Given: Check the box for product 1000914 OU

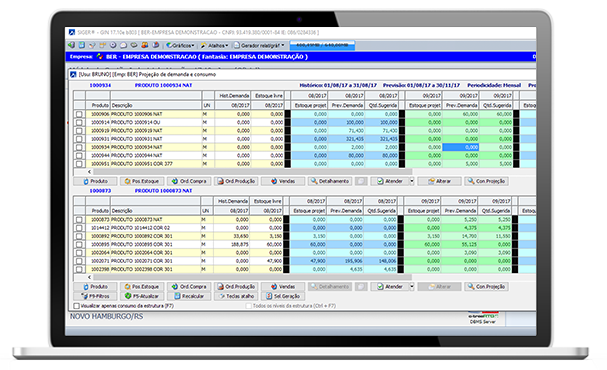Looking at the screenshot, I should 79,122.
